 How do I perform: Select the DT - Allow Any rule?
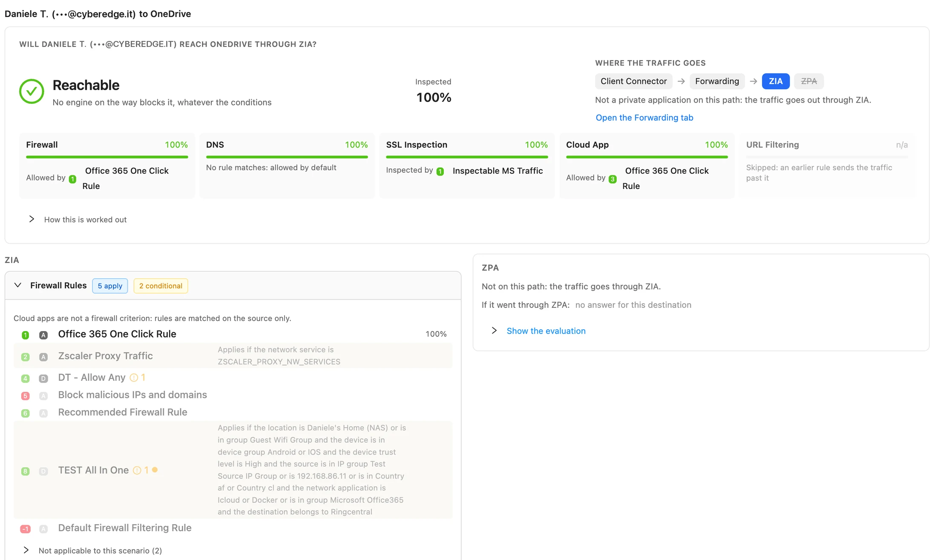pos(233,378)
